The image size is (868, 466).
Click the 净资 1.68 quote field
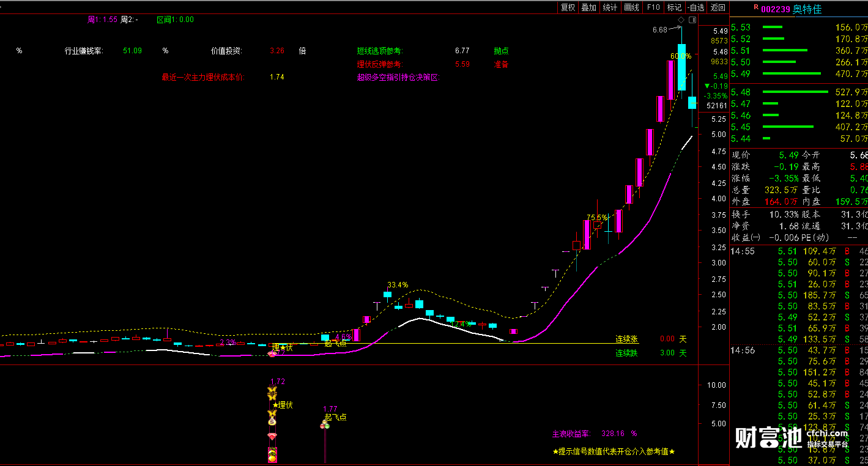[x=765, y=226]
